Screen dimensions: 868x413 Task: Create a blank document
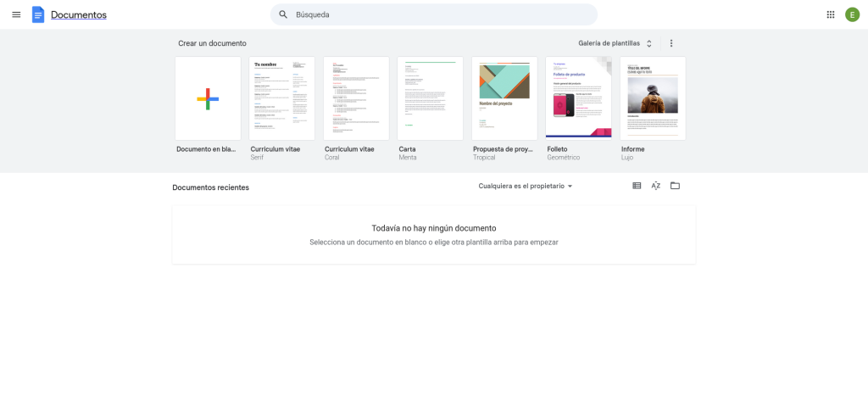pos(208,98)
